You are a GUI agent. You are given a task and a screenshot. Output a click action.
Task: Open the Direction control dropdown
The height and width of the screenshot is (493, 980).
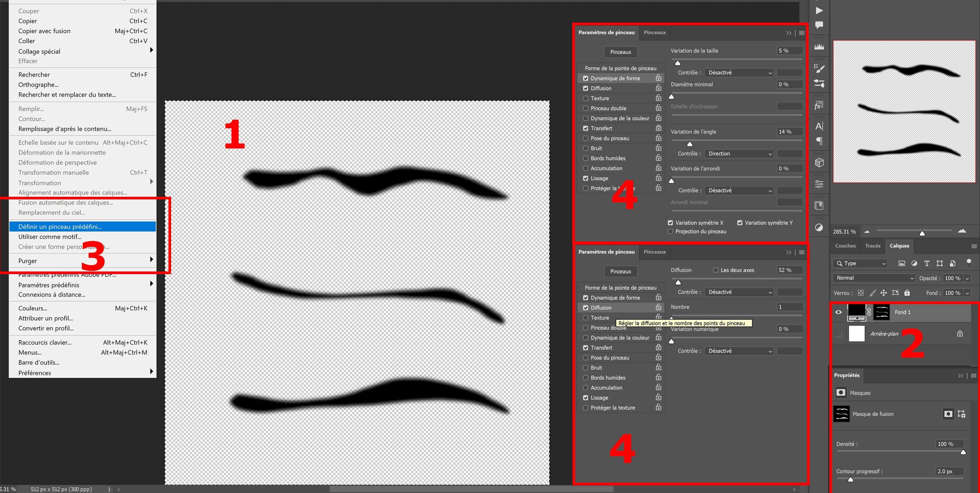click(x=739, y=154)
